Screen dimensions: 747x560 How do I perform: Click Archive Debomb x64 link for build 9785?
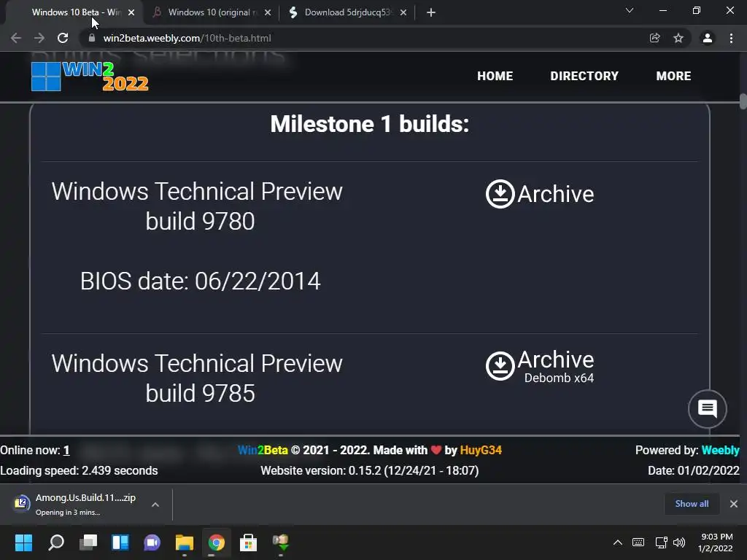click(x=555, y=367)
